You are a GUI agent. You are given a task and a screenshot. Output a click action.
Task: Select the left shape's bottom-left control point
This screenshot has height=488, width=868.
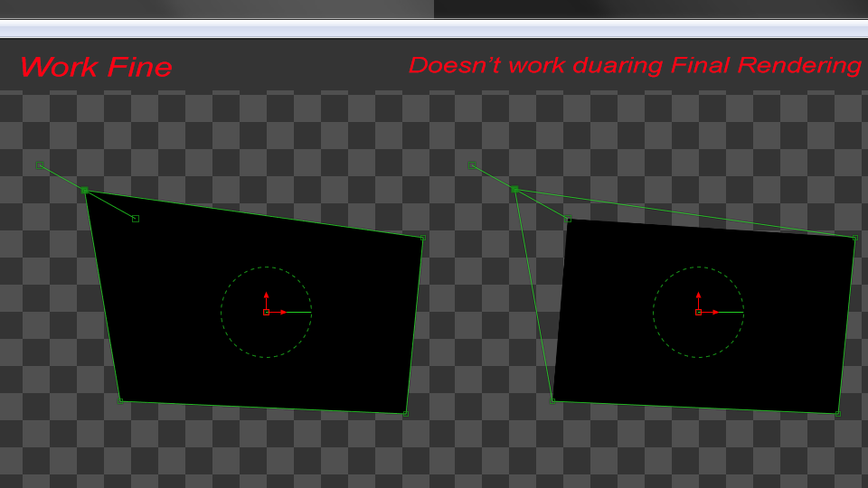[120, 401]
